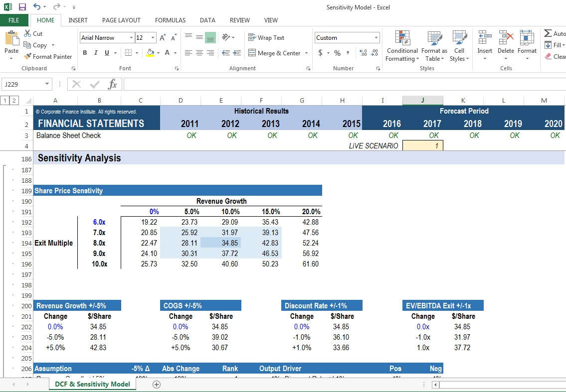Click the Cell Styles button

pyautogui.click(x=459, y=46)
